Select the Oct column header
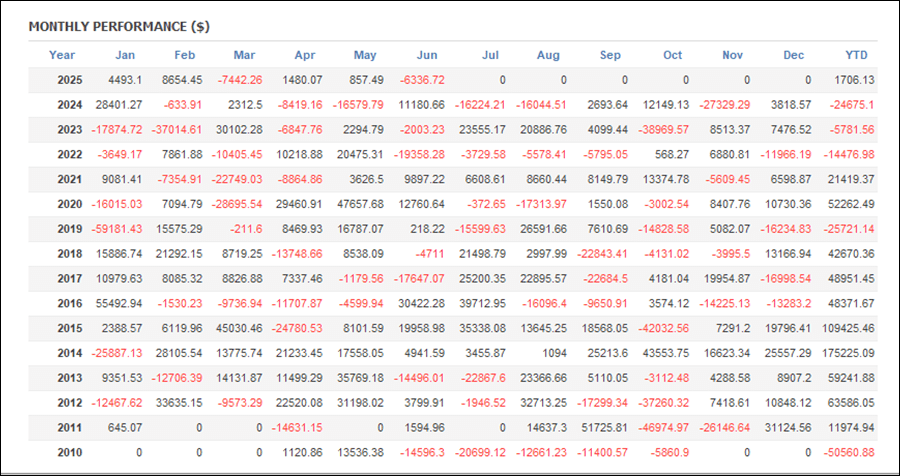 [x=673, y=55]
